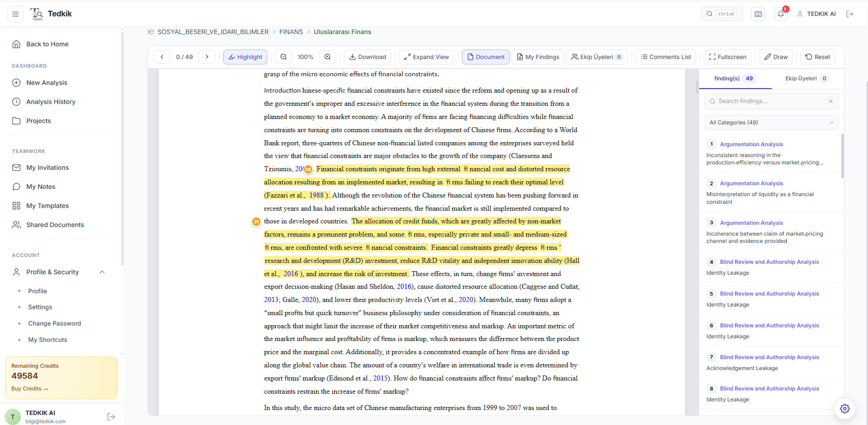
Task: Click the hamburger menu icon
Action: click(x=15, y=14)
